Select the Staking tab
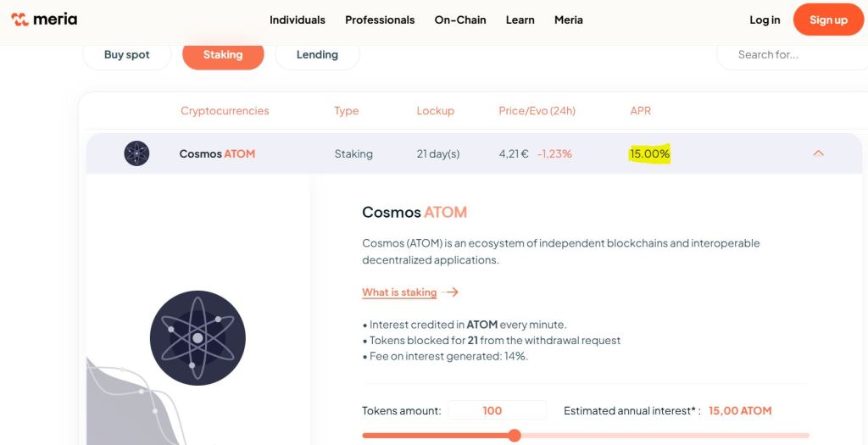Image resolution: width=868 pixels, height=445 pixels. point(223,54)
